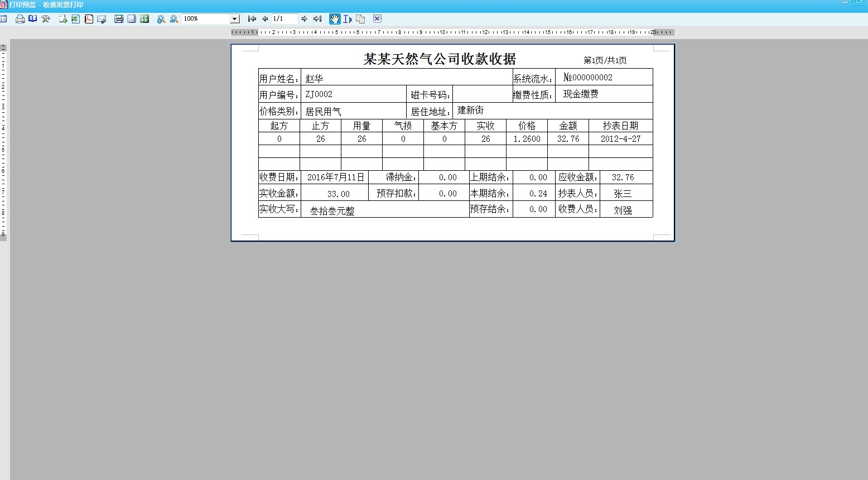
Task: Click the user name value 赵华
Action: click(x=314, y=79)
